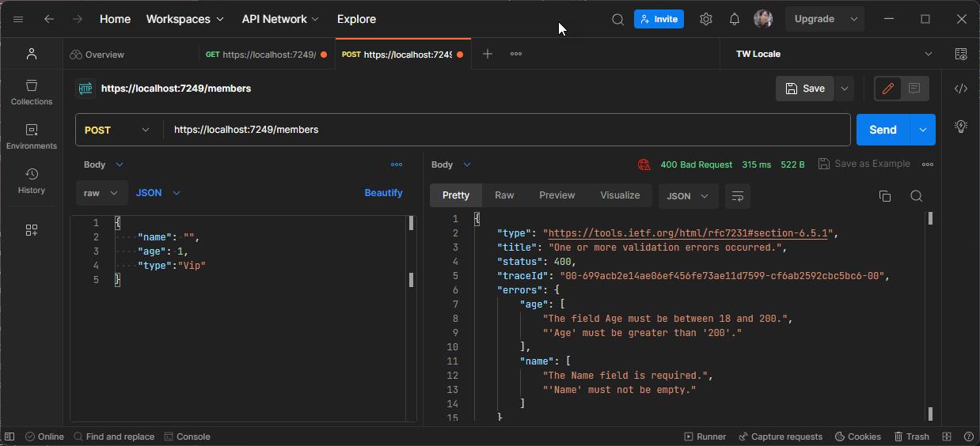Toggle edit mode pencil button
Viewport: 980px width, 446px height.
click(888, 89)
